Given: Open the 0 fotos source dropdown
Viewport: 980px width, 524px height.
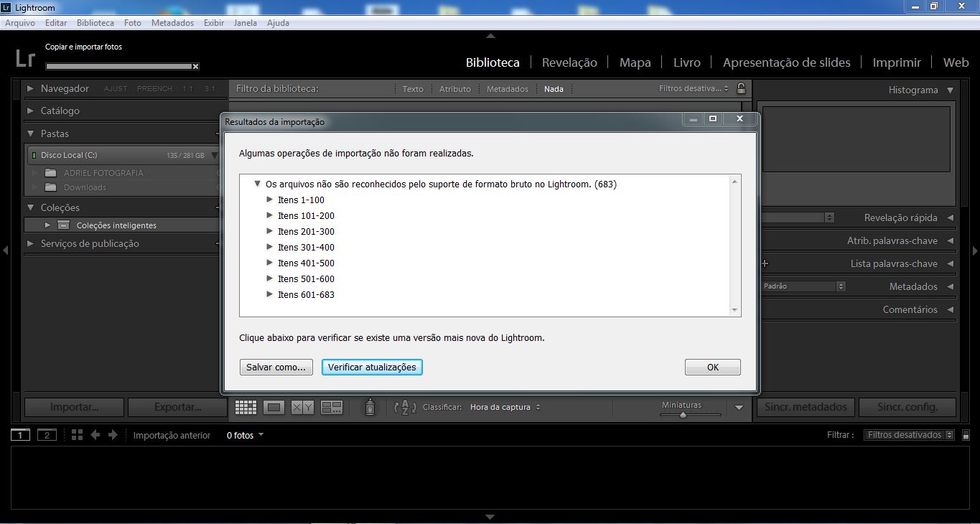Looking at the screenshot, I should [x=245, y=435].
